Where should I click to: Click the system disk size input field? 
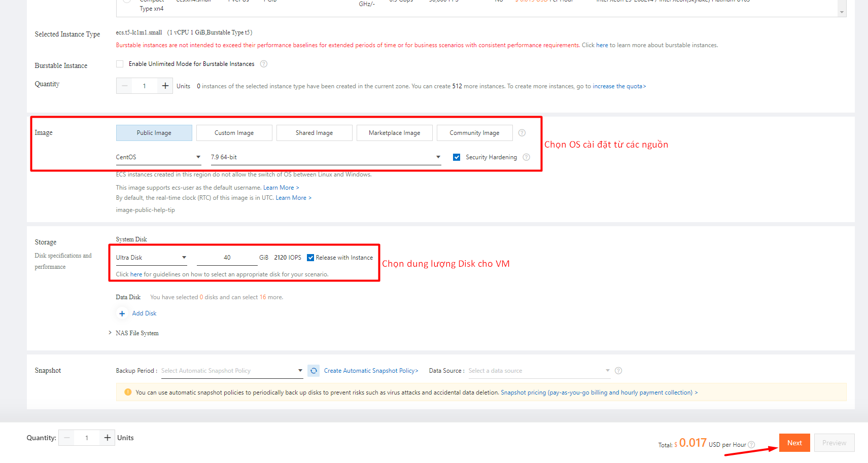click(x=227, y=257)
